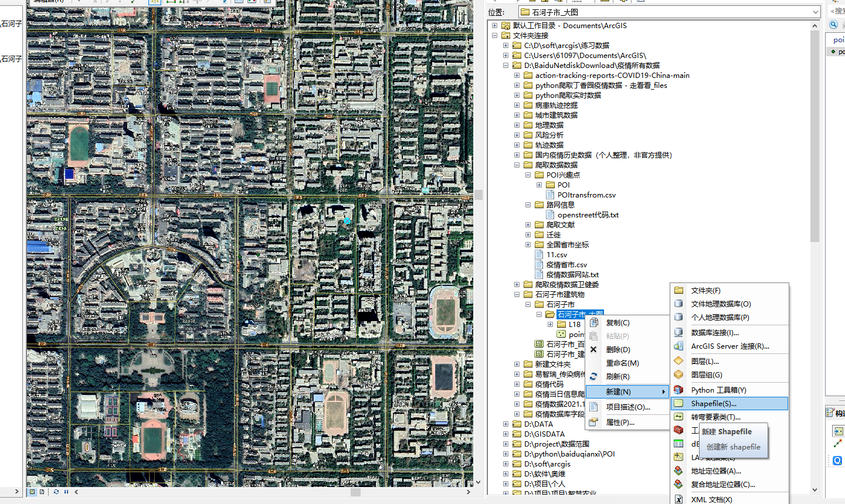
Task: Select Shapefile(S)... in the New submenu
Action: pos(729,403)
